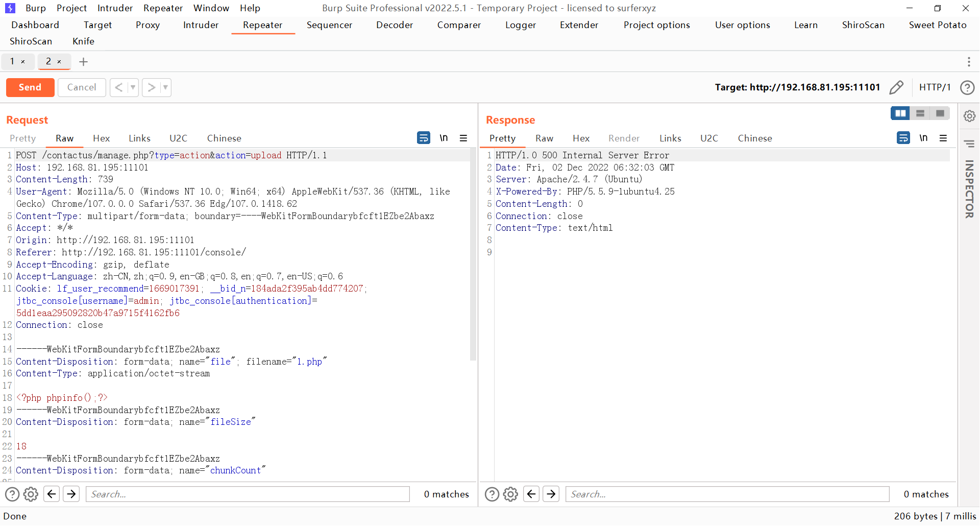Switch to the Proxy tab
The image size is (980, 526).
[x=148, y=25]
